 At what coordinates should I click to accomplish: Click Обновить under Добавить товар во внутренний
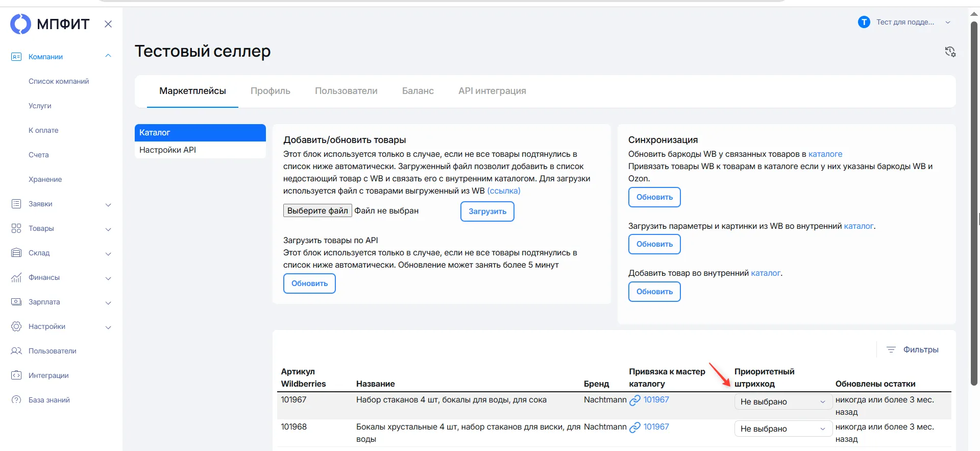pyautogui.click(x=654, y=292)
